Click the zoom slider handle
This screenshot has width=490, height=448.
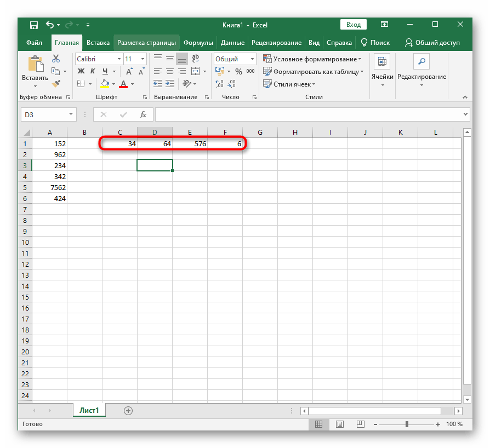pos(407,424)
